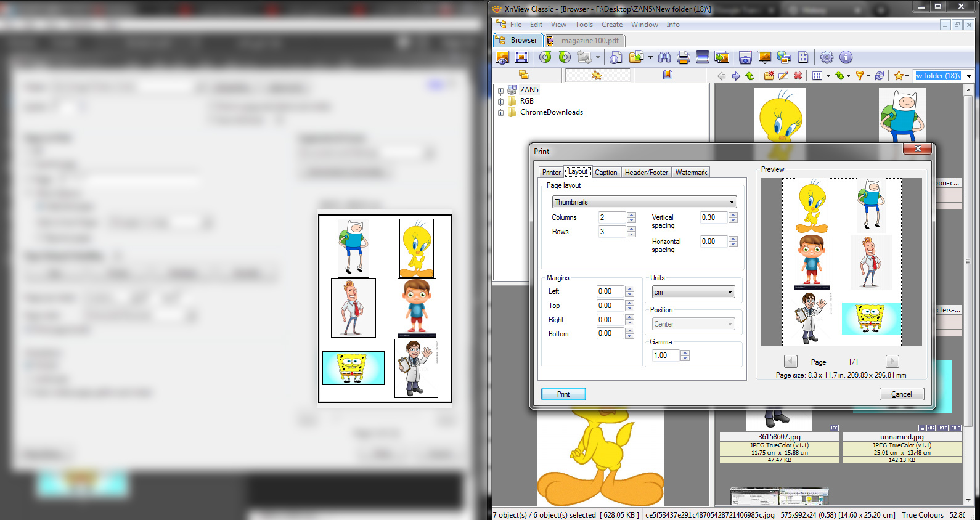Image resolution: width=980 pixels, height=520 pixels.
Task: Click Cancel in the Print dialog
Action: tap(902, 394)
